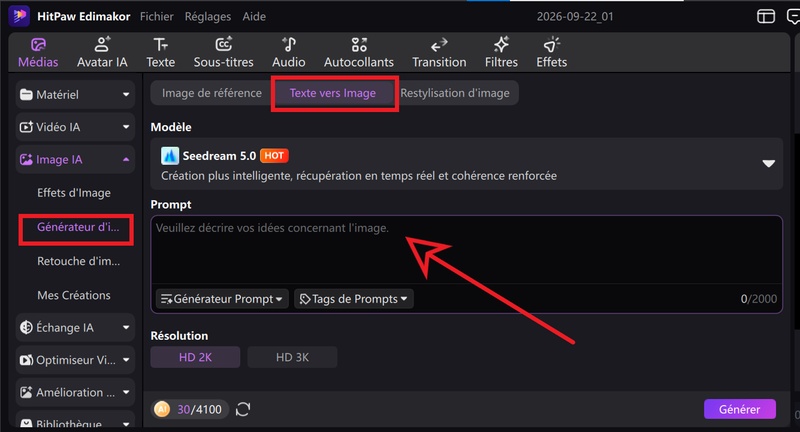
Task: Select Générateur d'i... in sidebar
Action: pos(78,227)
